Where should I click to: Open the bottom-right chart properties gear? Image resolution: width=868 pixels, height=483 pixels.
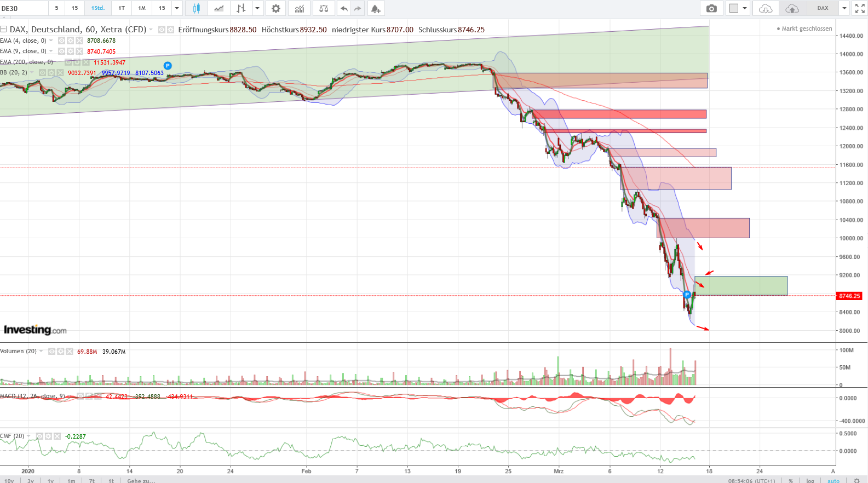click(x=857, y=480)
